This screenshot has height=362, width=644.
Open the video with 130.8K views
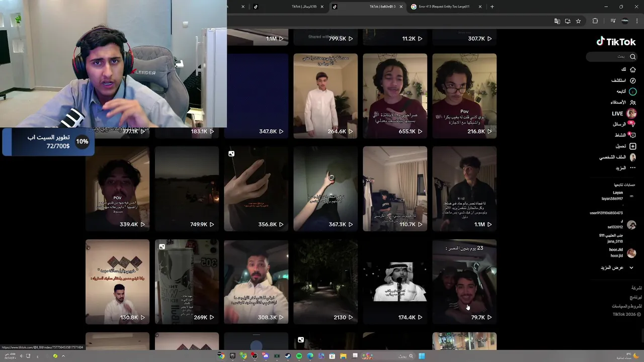117,282
